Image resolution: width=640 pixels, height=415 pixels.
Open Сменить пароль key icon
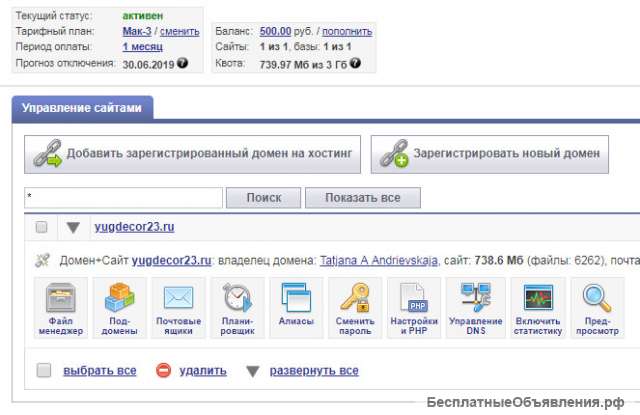(x=355, y=308)
